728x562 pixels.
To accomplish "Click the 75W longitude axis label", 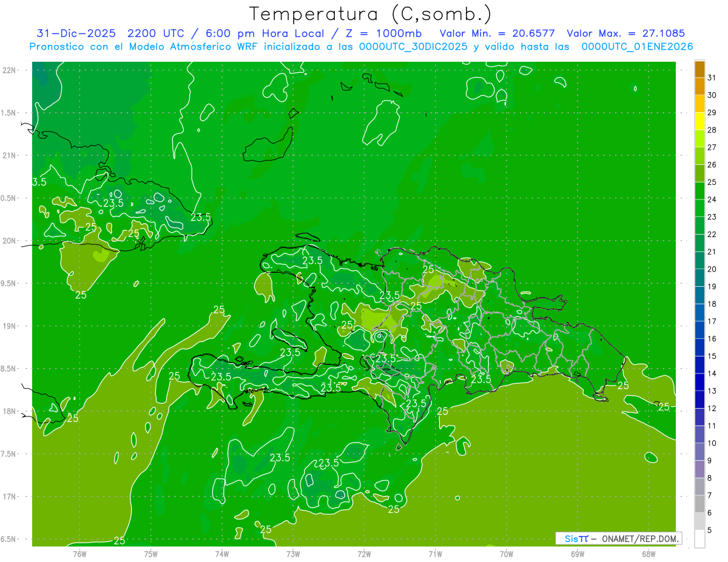I will (x=151, y=554).
